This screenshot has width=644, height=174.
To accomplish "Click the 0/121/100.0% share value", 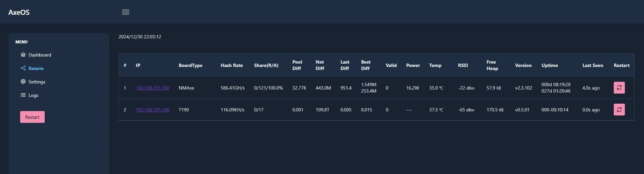I will pyautogui.click(x=268, y=88).
